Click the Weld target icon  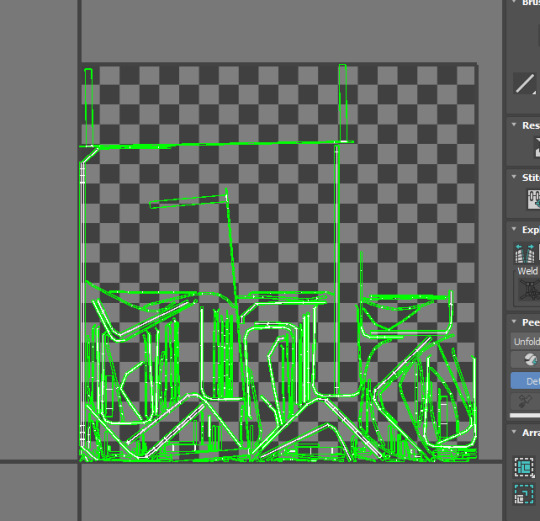click(529, 290)
